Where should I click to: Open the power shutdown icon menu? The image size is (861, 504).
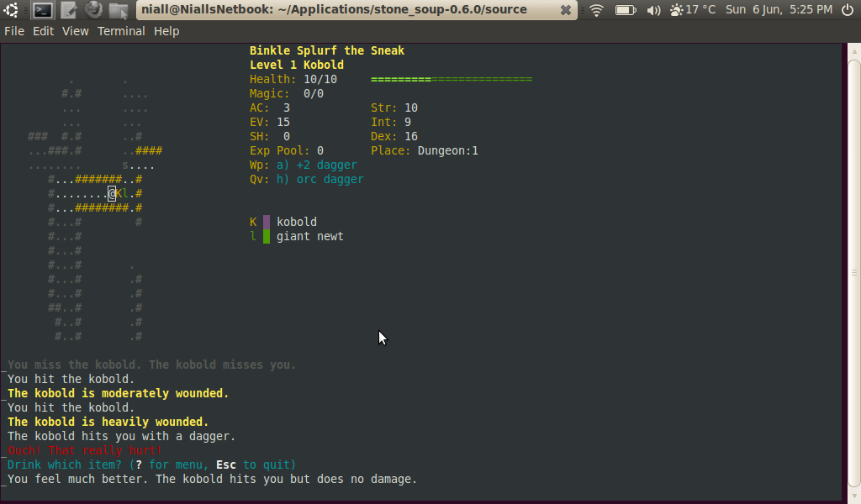[x=848, y=9]
